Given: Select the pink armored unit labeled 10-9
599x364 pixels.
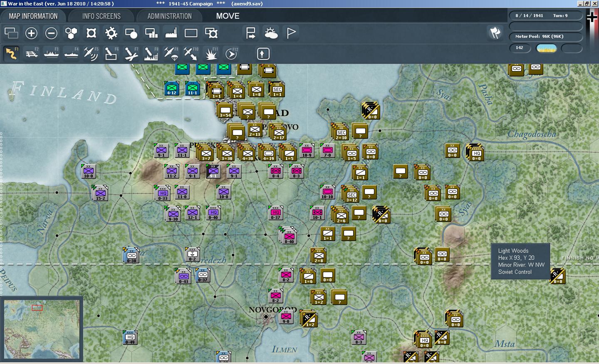Looking at the screenshot, I should pyautogui.click(x=307, y=150).
